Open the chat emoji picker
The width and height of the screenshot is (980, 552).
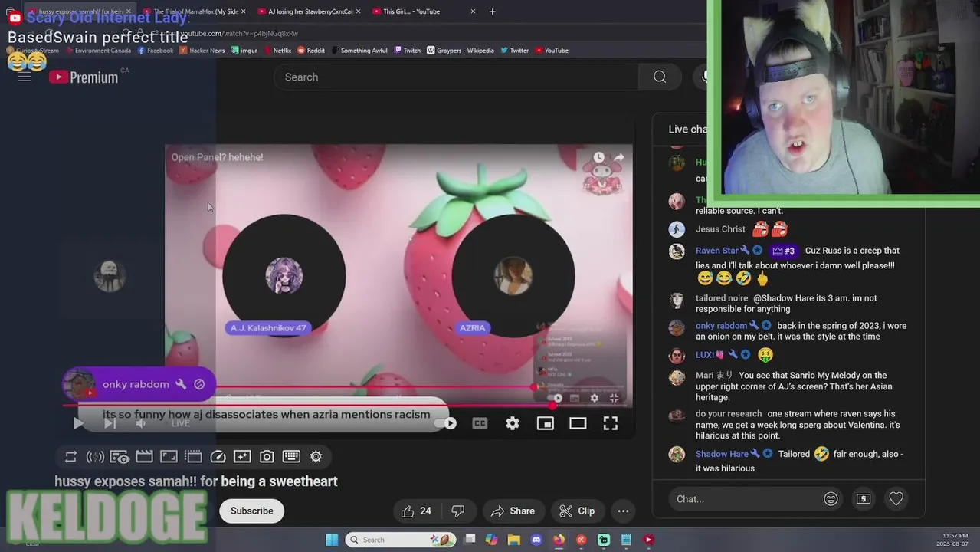(831, 499)
